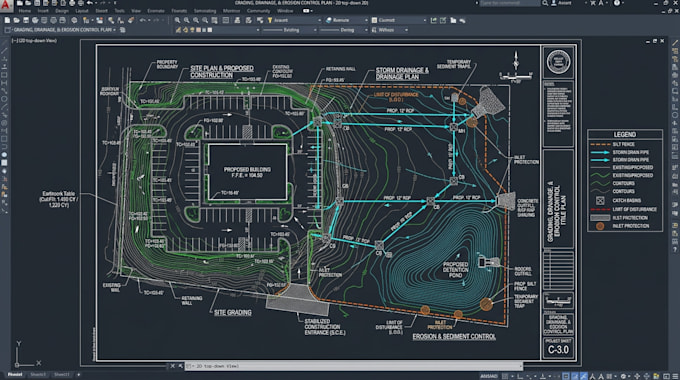Viewport: 680px width, 380px height.
Task: Toggle the grid display status bar icon
Action: (505, 376)
